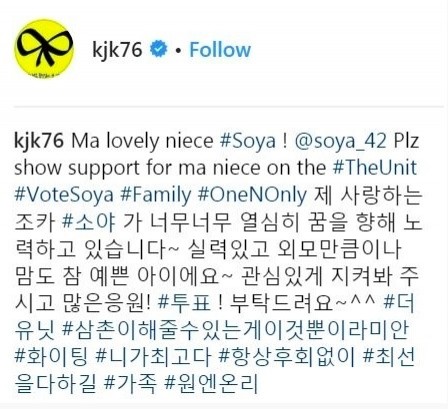Open kjk76 username in the header

coord(117,50)
